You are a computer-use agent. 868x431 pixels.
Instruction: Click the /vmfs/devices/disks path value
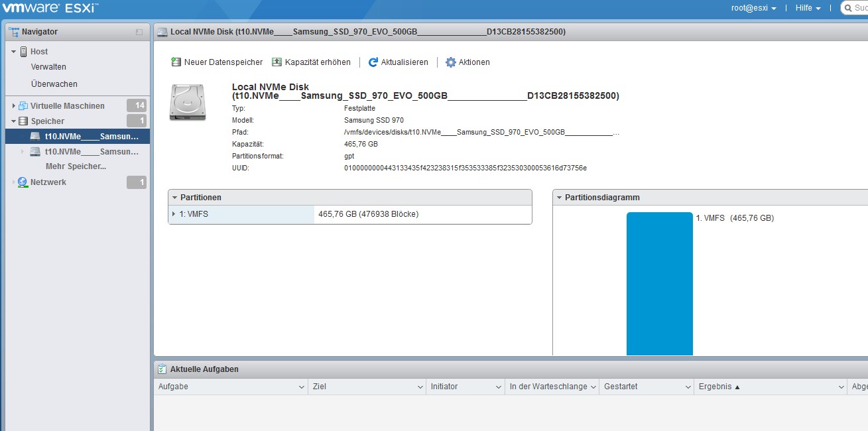point(482,132)
